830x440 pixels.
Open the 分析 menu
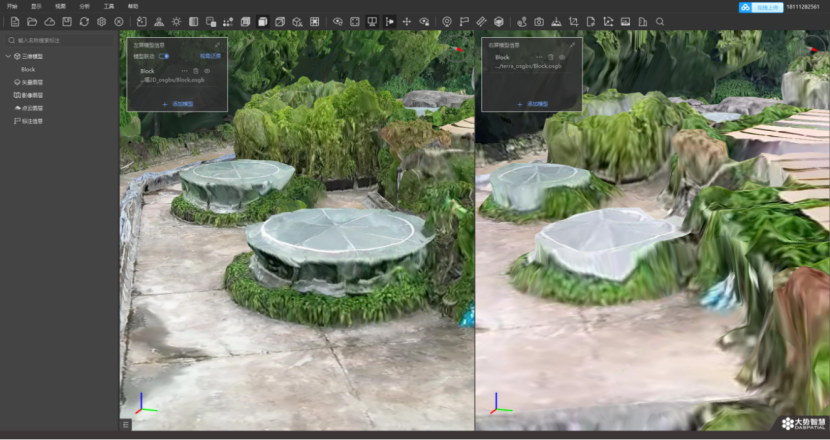click(84, 6)
